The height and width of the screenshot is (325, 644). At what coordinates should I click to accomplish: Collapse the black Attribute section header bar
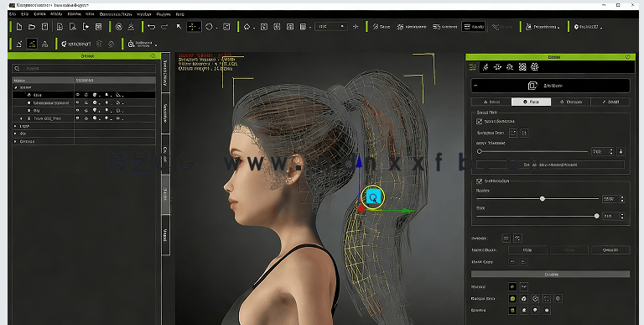[550, 86]
